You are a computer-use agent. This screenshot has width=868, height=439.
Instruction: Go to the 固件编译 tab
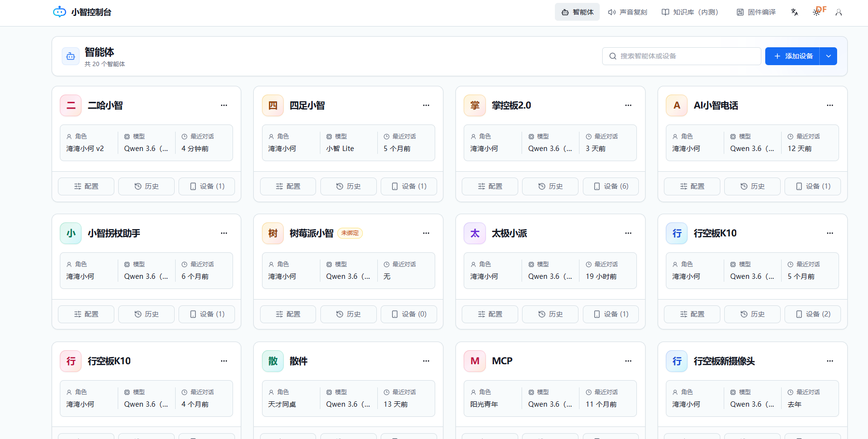click(x=756, y=12)
